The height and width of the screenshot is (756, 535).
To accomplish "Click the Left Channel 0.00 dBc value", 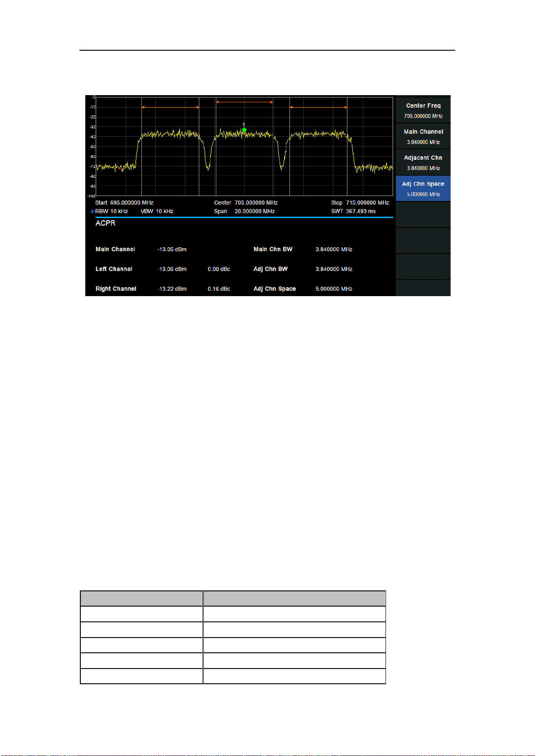I will point(219,269).
